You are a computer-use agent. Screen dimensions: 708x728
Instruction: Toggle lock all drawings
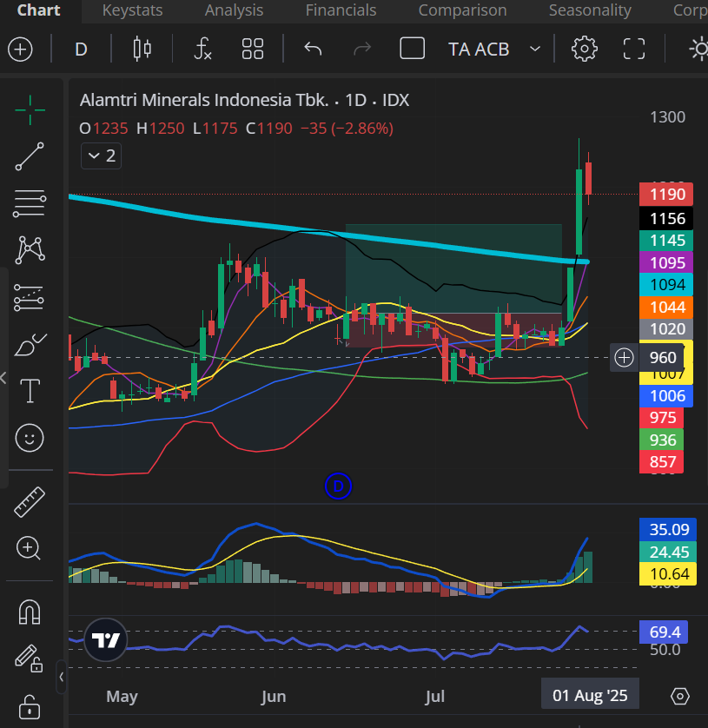coord(30,706)
